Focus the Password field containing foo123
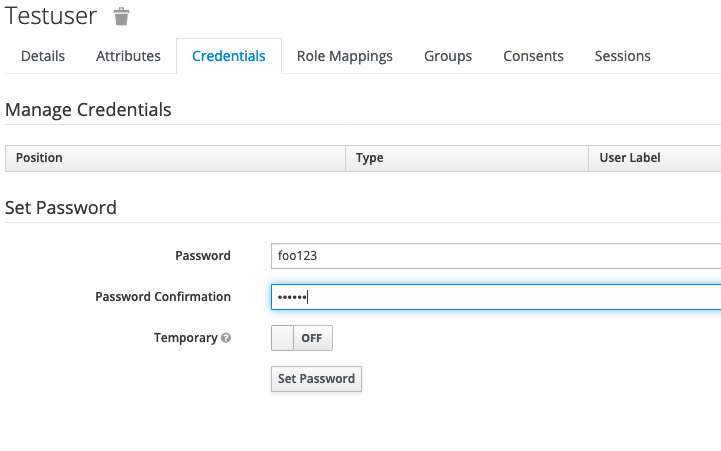Viewport: 721px width, 451px height. (x=495, y=256)
